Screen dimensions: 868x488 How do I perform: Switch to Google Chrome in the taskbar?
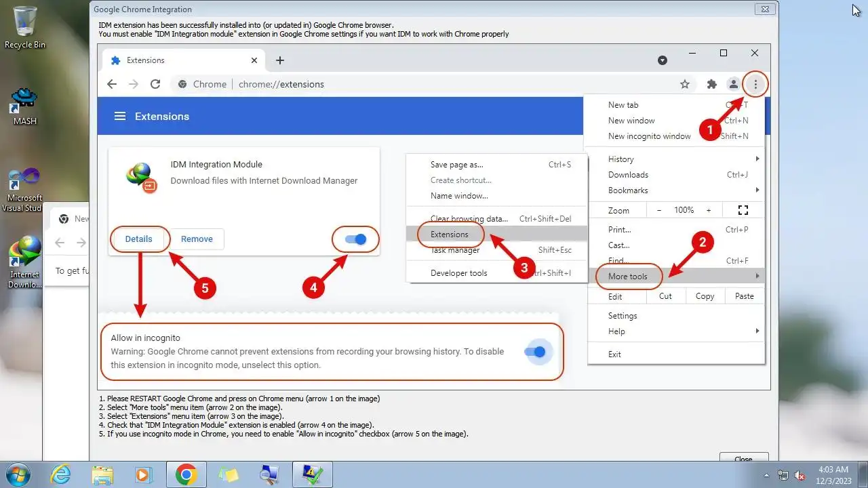186,474
